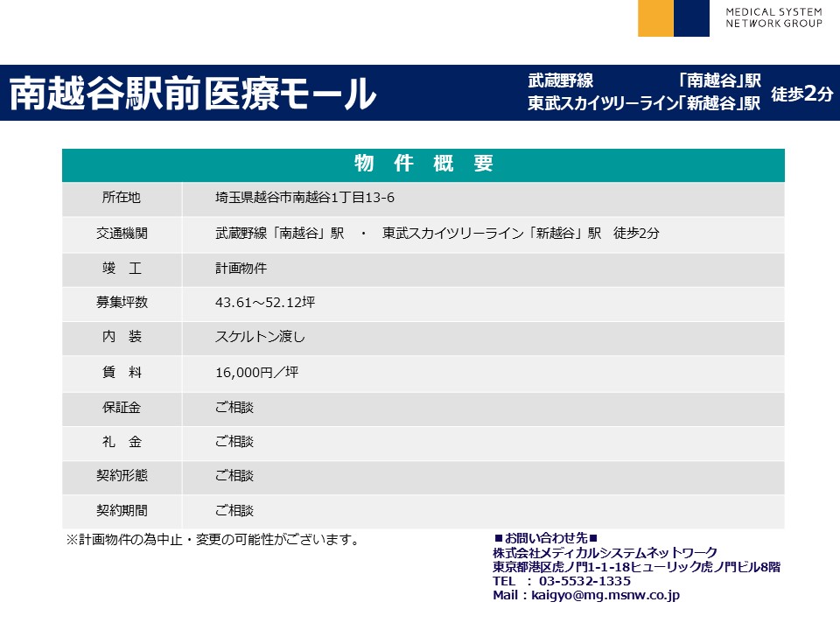Screen dimensions: 840x630
Task: Select the '契約形態' row label
Action: click(x=122, y=476)
